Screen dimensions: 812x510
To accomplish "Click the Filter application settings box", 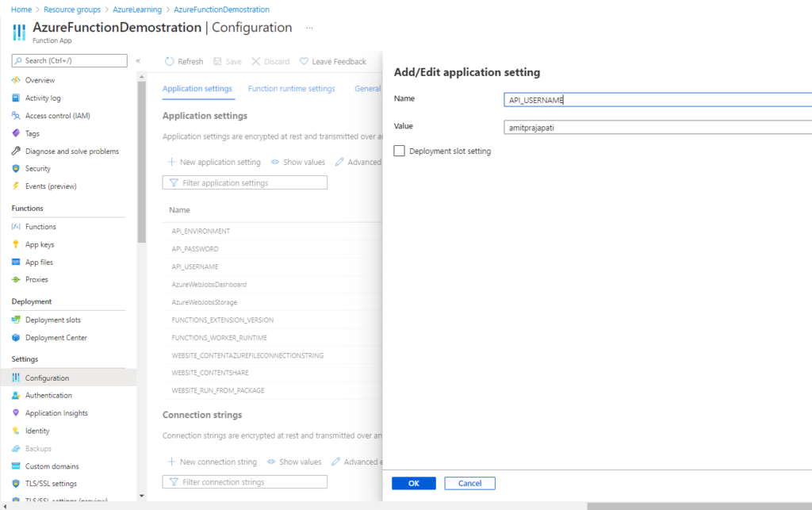I will tap(245, 182).
